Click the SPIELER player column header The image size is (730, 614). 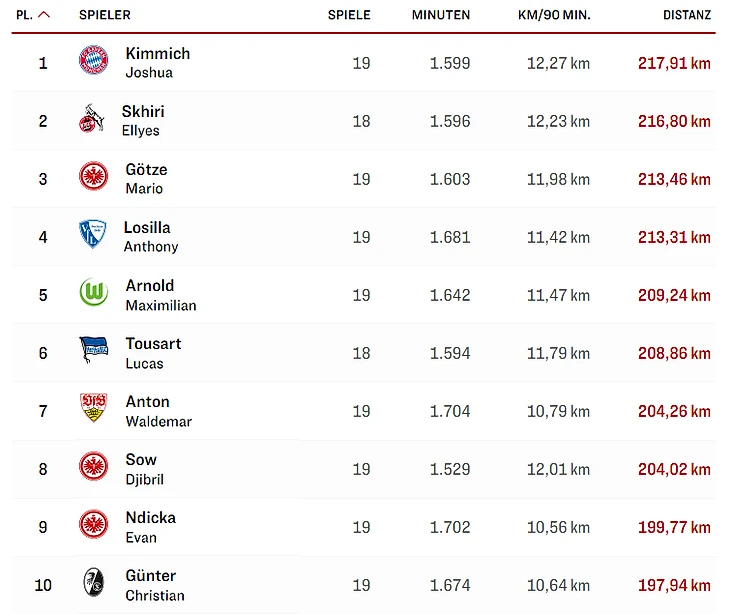[105, 15]
